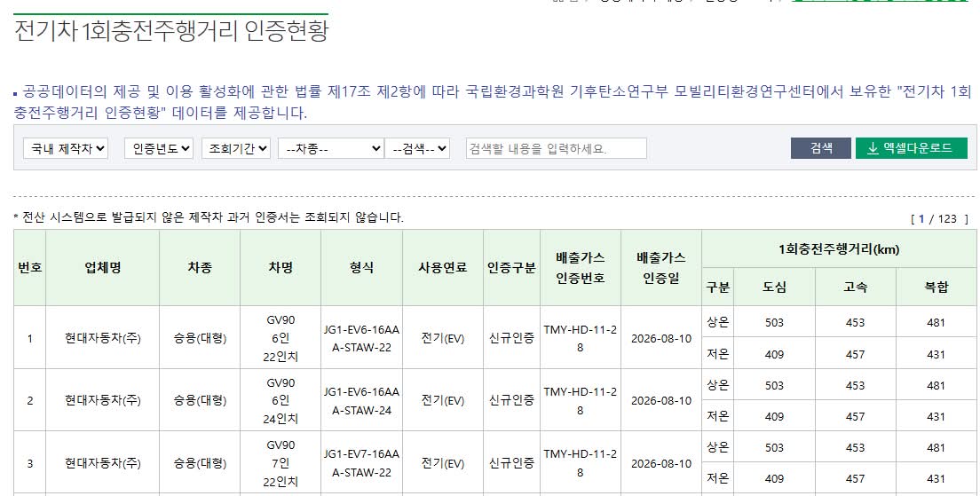Click the 구분 sub-header
The image size is (980, 496).
pos(718,287)
